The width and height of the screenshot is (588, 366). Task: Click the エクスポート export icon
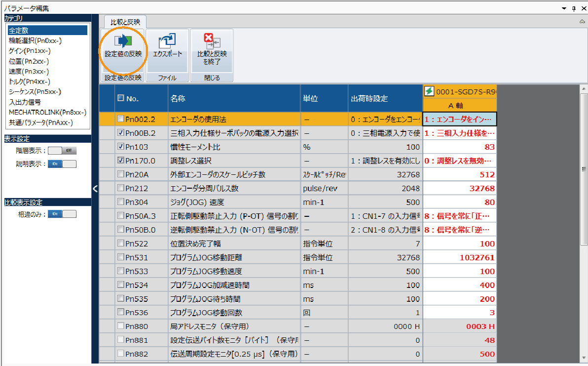[x=167, y=41]
